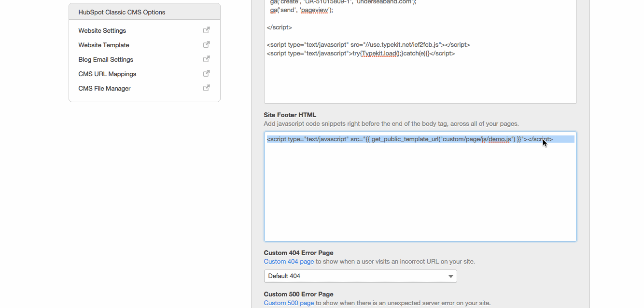The image size is (644, 308).
Task: Click external link icon beside Website Template
Action: 206,45
